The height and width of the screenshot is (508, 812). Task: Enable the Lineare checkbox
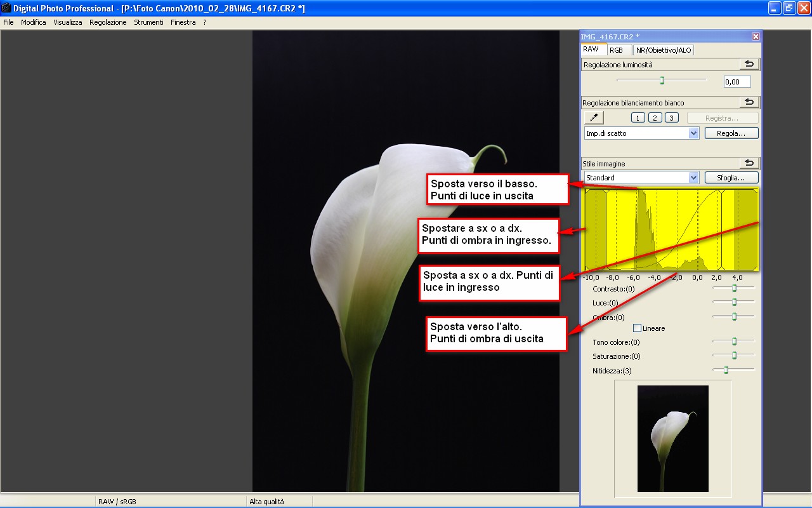[x=638, y=328]
